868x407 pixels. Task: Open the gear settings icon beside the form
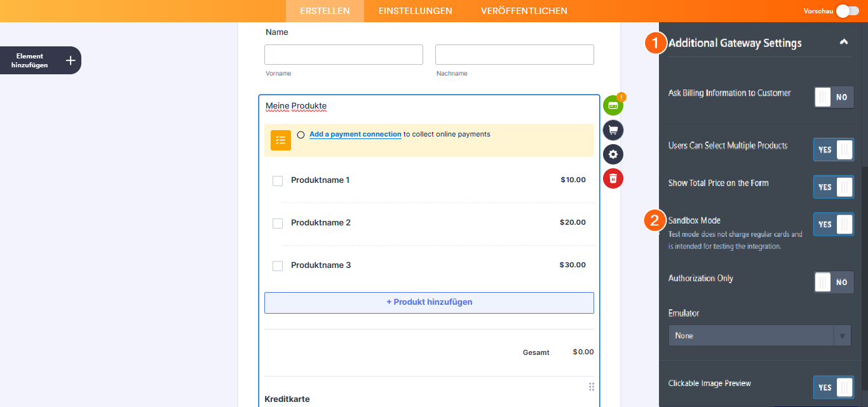(x=612, y=154)
